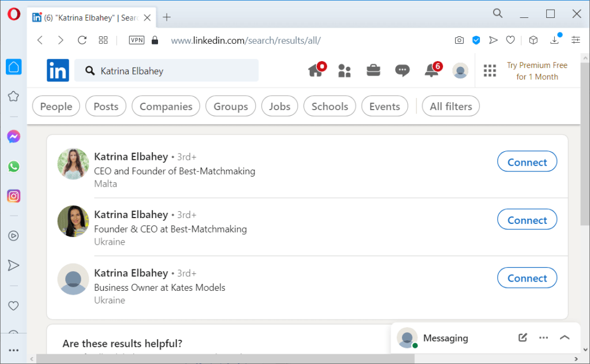This screenshot has height=364, width=590.
Task: Open the Me profile avatar menu
Action: [460, 71]
